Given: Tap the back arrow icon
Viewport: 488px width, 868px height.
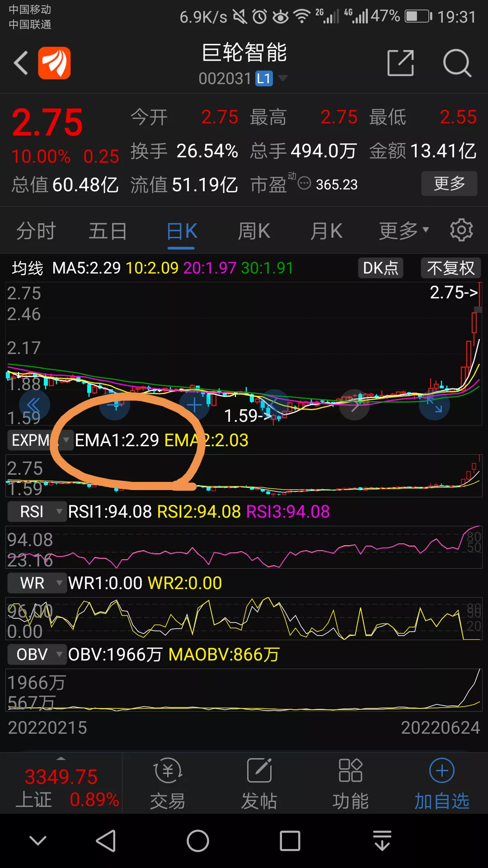Looking at the screenshot, I should coord(21,63).
